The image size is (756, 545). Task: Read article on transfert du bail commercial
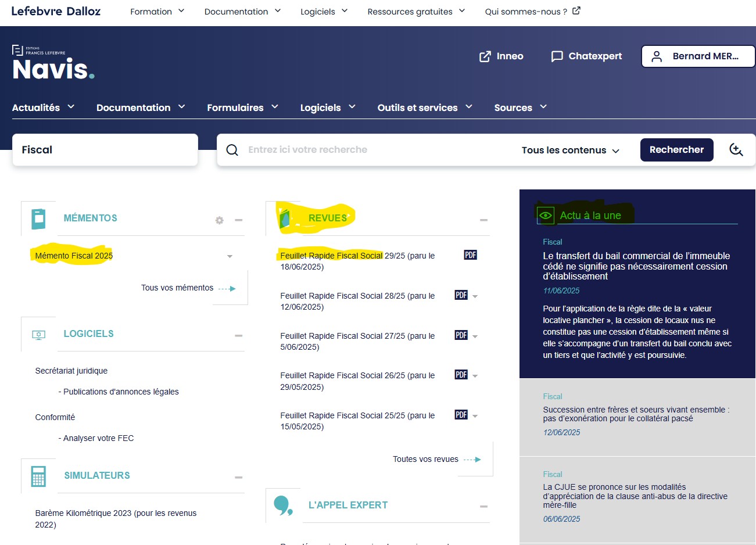pyautogui.click(x=636, y=266)
